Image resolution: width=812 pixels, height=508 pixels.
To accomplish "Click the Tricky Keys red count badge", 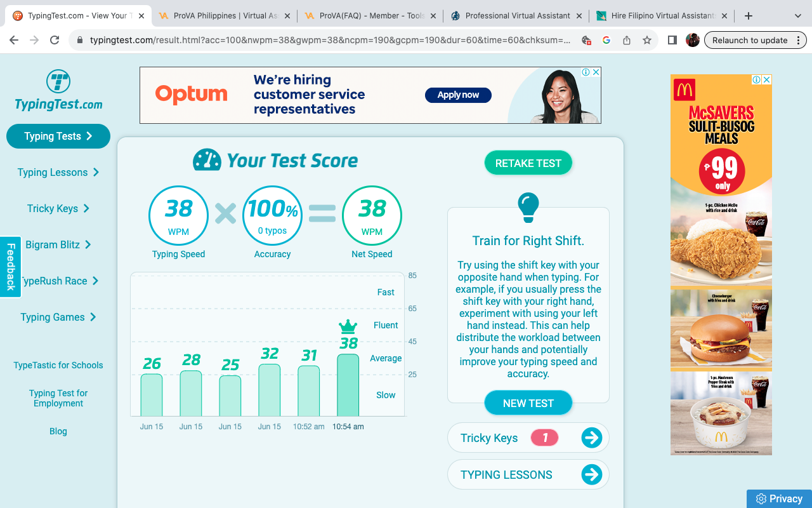I will pyautogui.click(x=544, y=438).
